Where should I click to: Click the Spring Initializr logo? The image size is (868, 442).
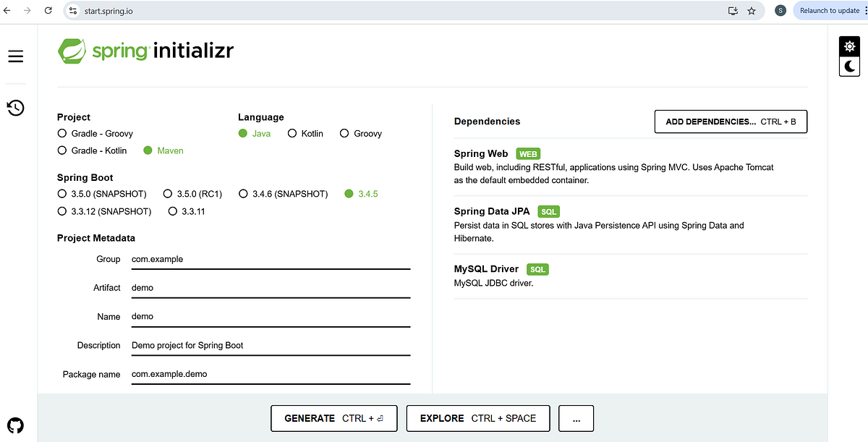(x=145, y=51)
